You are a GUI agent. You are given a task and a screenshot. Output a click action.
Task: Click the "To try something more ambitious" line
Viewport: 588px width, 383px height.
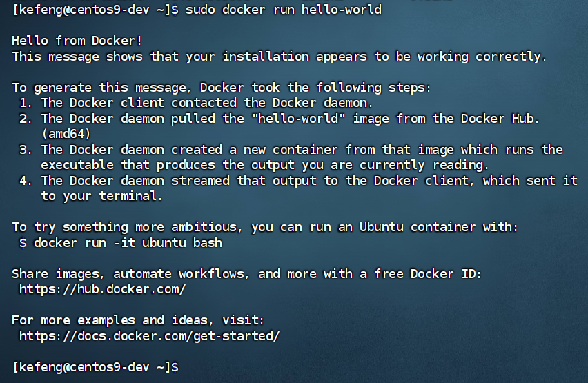pos(265,227)
